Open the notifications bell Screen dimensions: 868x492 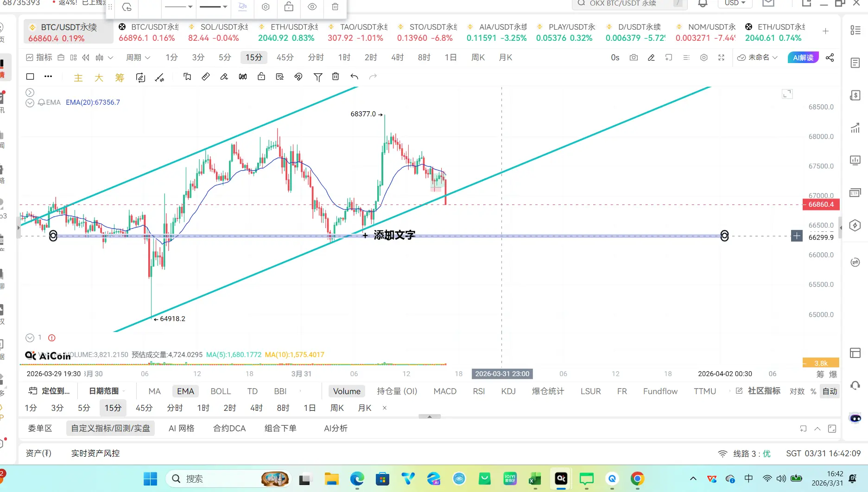click(x=703, y=3)
